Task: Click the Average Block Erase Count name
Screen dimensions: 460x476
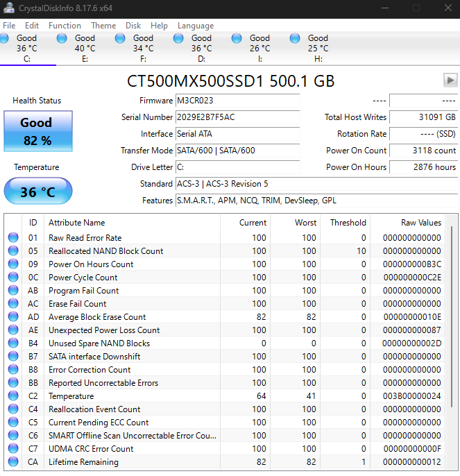Action: 97,317
